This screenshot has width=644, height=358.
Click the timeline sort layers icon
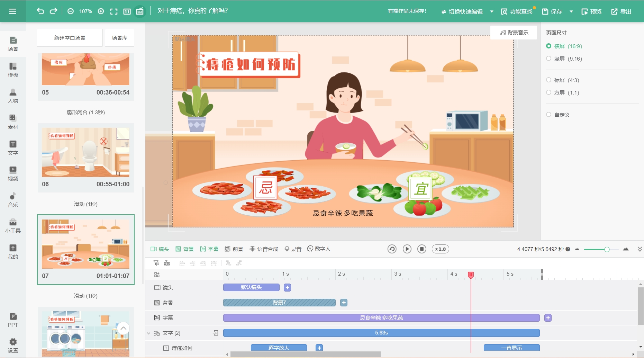(167, 263)
